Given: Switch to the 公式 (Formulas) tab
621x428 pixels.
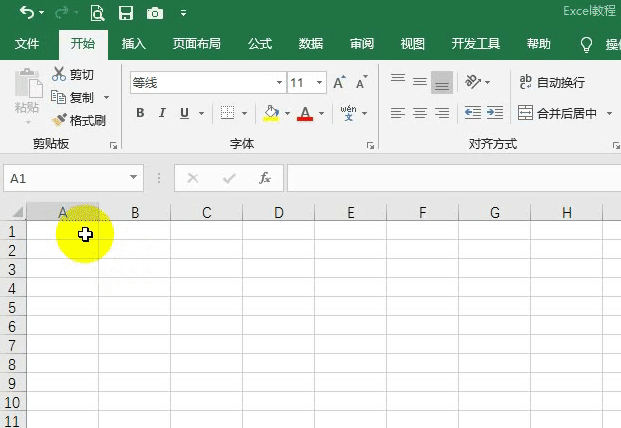Looking at the screenshot, I should (x=260, y=44).
